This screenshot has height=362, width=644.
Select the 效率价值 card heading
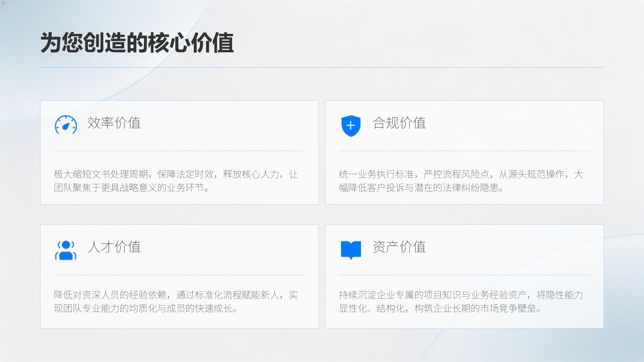pyautogui.click(x=114, y=123)
